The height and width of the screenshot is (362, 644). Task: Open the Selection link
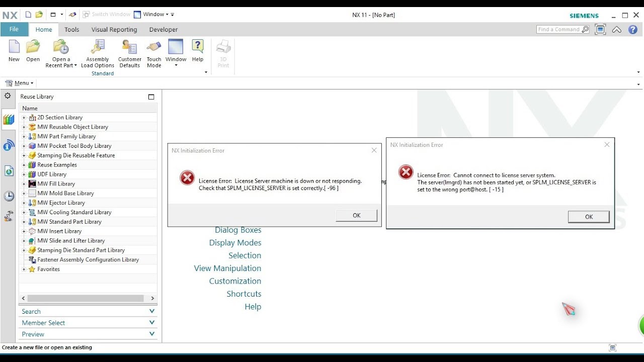(245, 255)
